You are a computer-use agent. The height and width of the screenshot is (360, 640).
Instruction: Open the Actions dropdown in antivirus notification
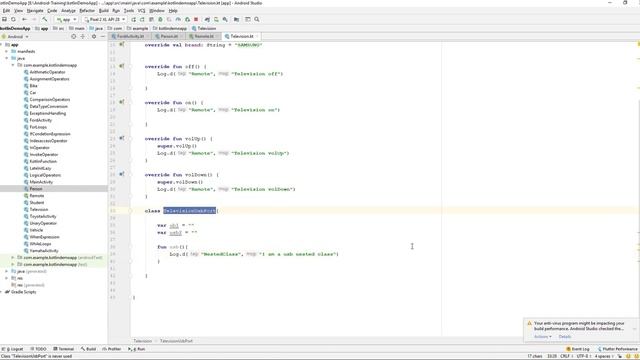pos(542,337)
